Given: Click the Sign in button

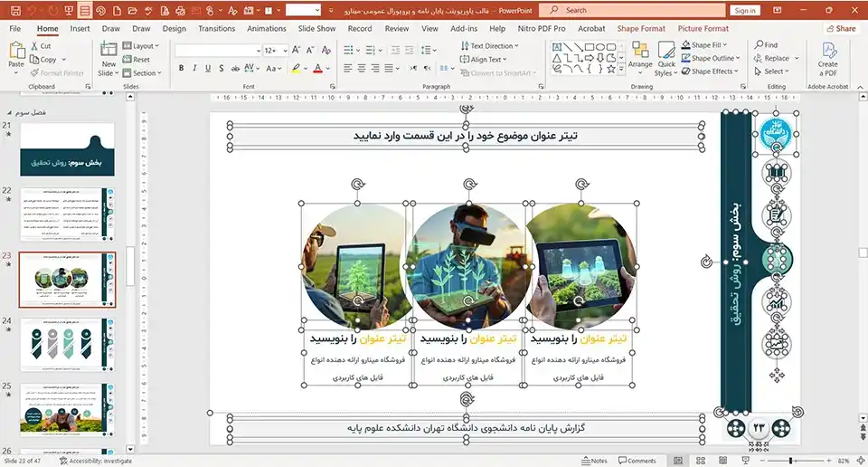Looking at the screenshot, I should click(x=745, y=11).
